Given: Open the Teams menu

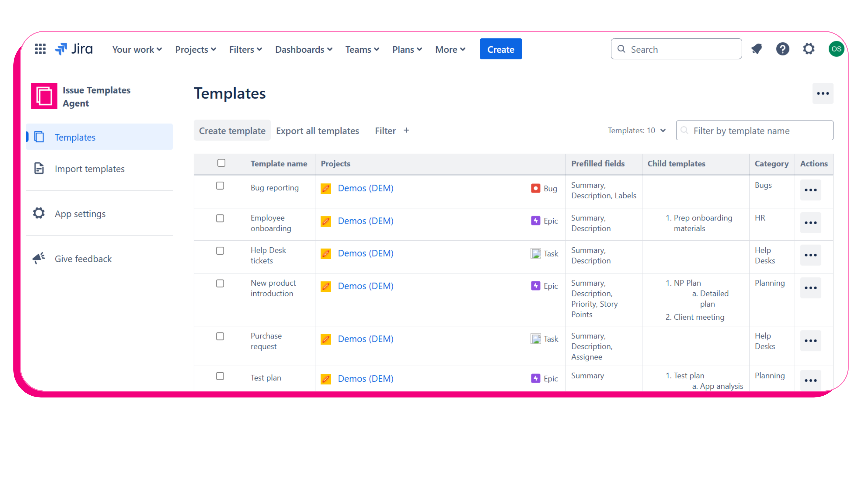Looking at the screenshot, I should [x=362, y=49].
